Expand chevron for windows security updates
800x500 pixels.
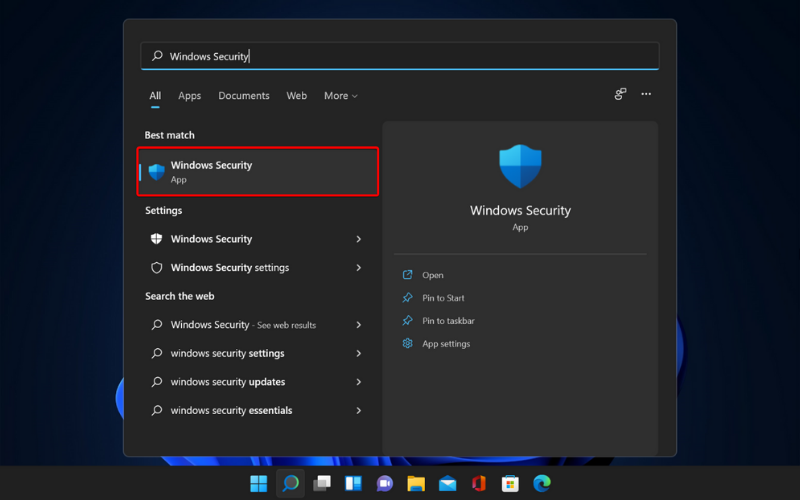[359, 382]
